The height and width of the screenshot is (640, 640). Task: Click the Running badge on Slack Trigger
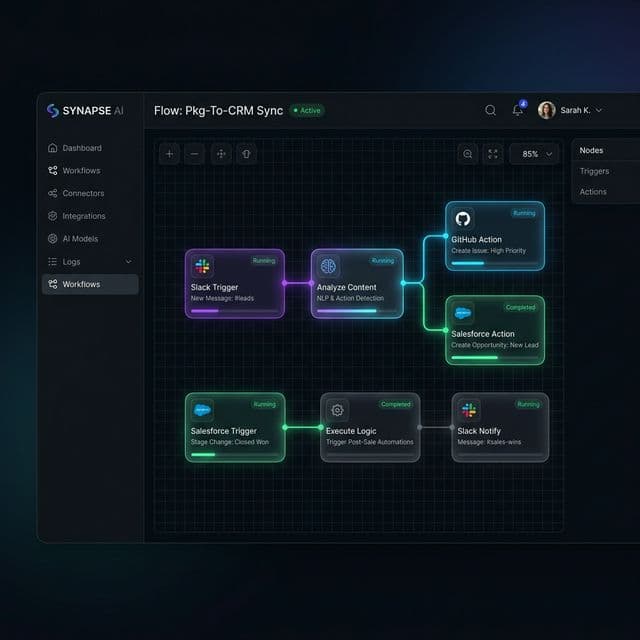click(x=264, y=260)
